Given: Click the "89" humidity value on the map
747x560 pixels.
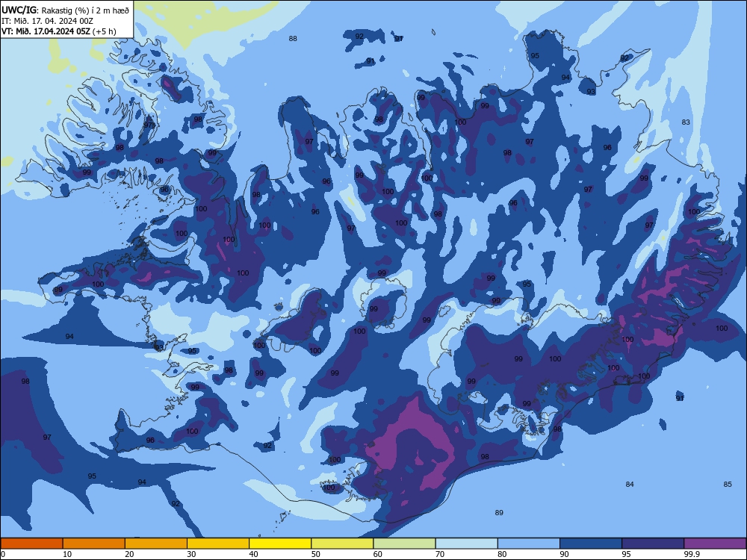Looking at the screenshot, I should [499, 512].
